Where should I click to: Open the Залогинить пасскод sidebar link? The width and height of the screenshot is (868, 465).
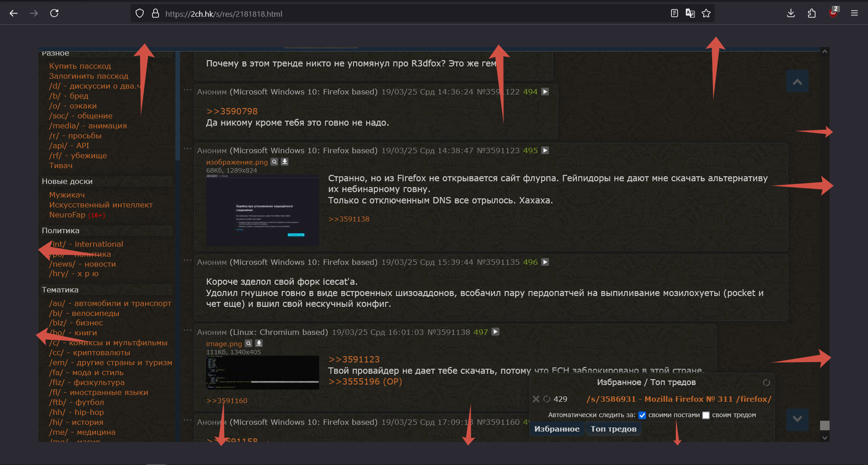pyautogui.click(x=89, y=76)
